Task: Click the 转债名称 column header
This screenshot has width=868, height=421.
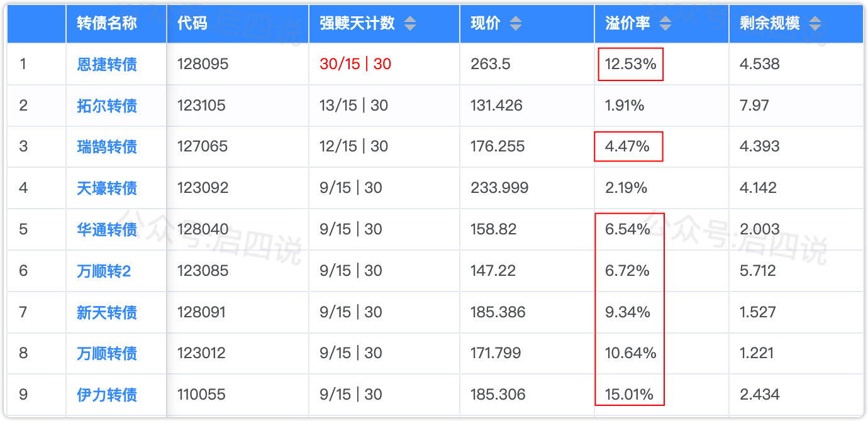Action: 107,24
